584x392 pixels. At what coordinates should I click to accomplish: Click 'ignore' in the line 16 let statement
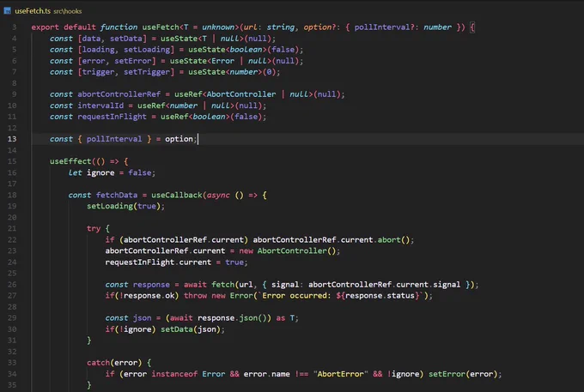100,172
